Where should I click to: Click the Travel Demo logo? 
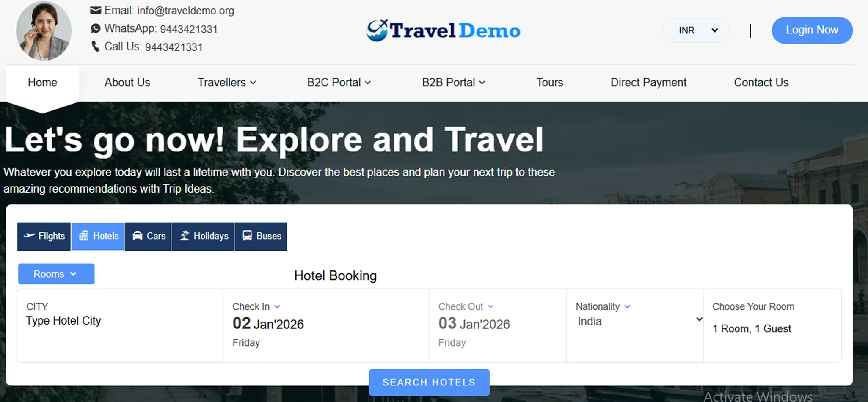click(x=442, y=30)
